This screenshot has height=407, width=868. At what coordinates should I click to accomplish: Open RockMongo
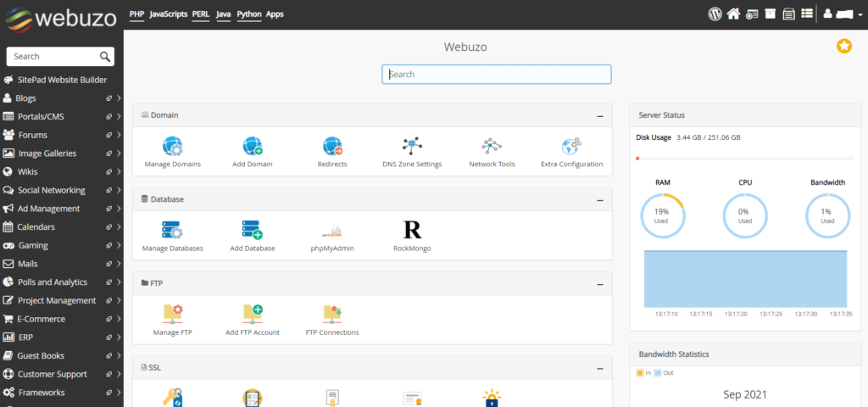pos(412,230)
